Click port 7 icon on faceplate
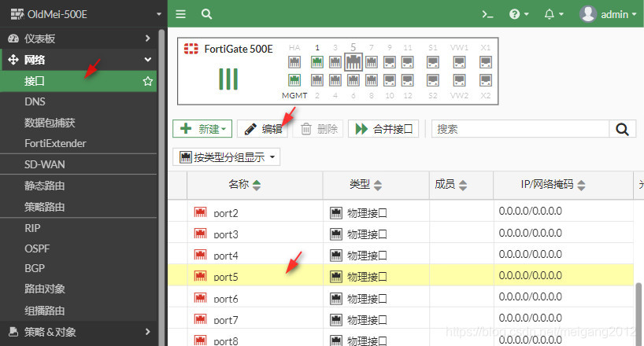This screenshot has width=644, height=346. [372, 62]
